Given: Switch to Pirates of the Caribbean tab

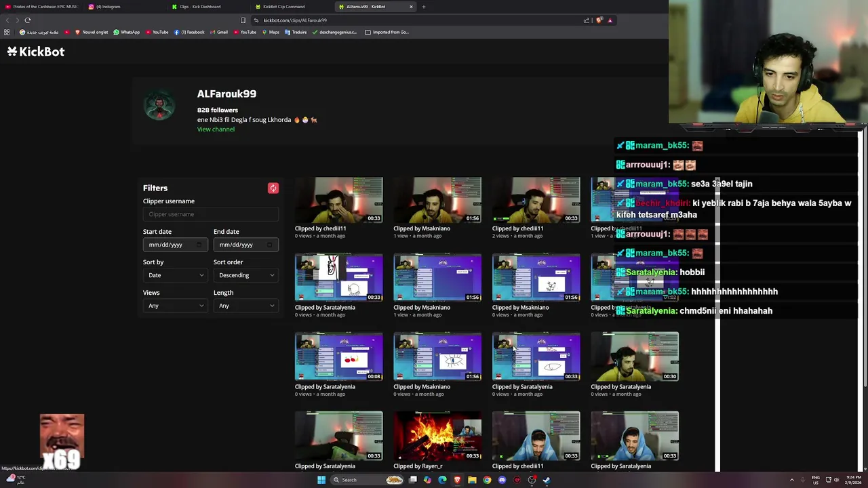Looking at the screenshot, I should click(x=41, y=7).
